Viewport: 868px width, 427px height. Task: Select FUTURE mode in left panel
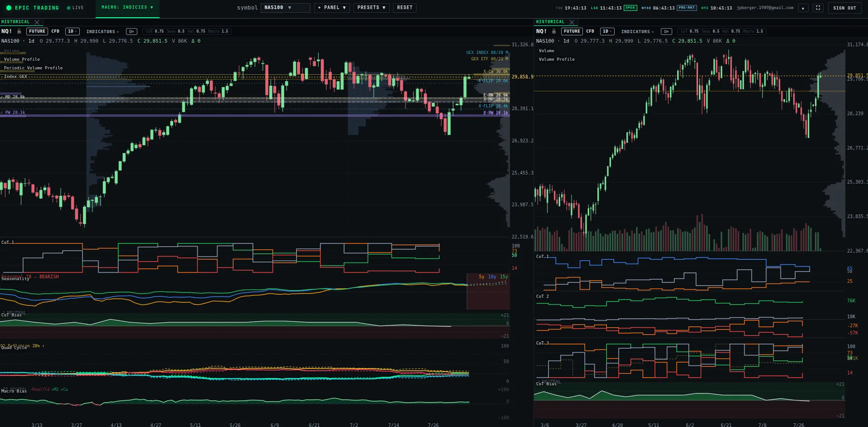(37, 31)
